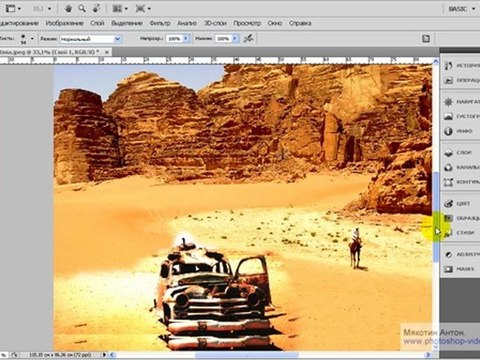480x360 pixels.
Task: Open the Screen Mode dropdown
Action: (x=143, y=9)
